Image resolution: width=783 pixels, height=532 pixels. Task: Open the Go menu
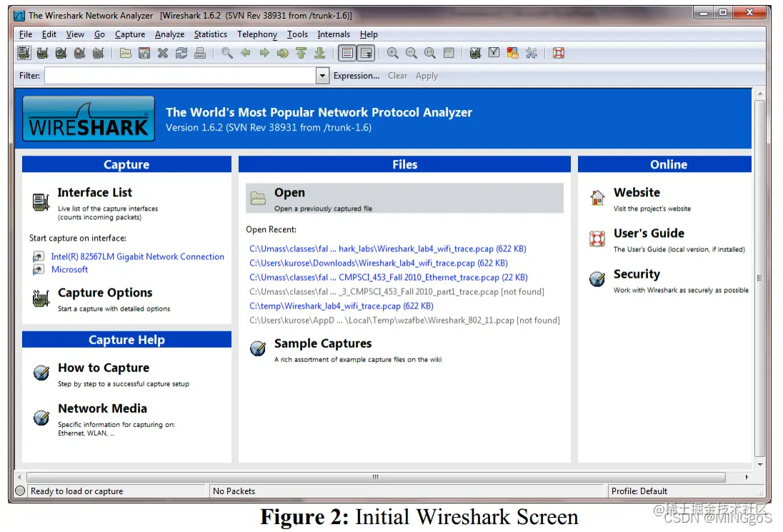[x=99, y=34]
